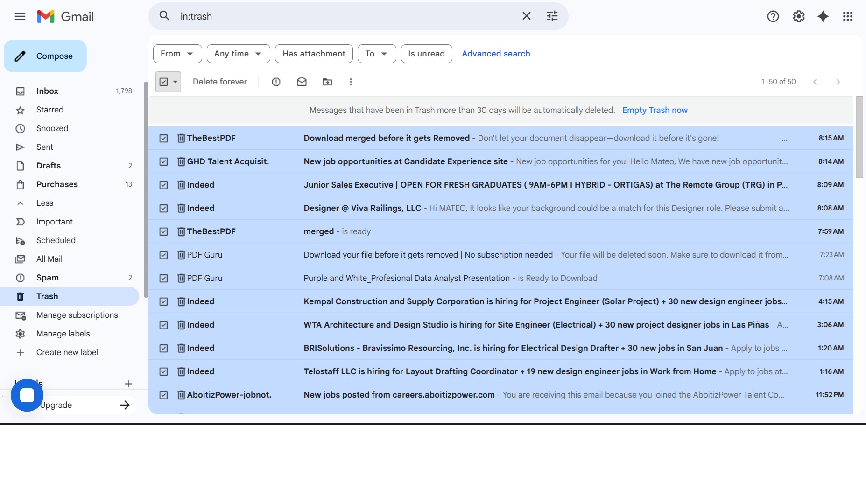Uncheck the Designer @ Viva Railings email
866x504 pixels.
163,208
